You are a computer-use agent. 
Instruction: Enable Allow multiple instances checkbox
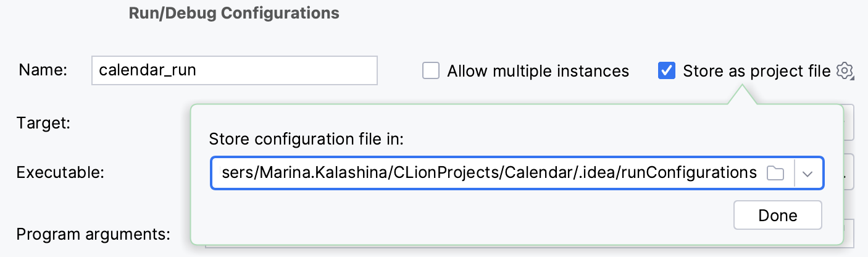point(431,71)
